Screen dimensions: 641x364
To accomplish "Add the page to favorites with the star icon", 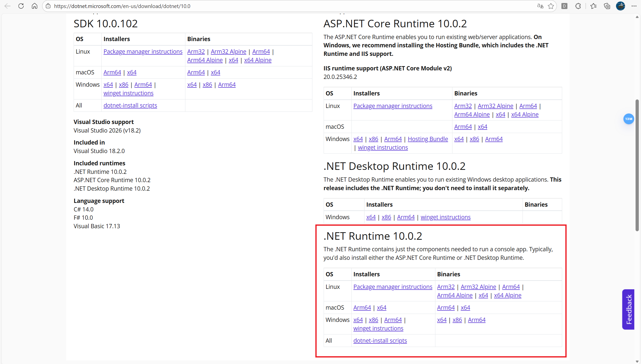I will coord(551,6).
